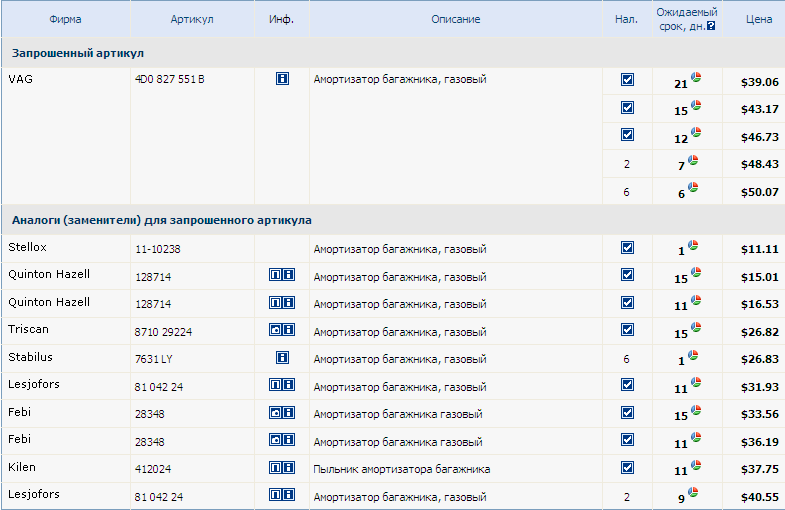The height and width of the screenshot is (510, 785).
Task: Click the 'Kilen' brand name
Action: tap(22, 467)
